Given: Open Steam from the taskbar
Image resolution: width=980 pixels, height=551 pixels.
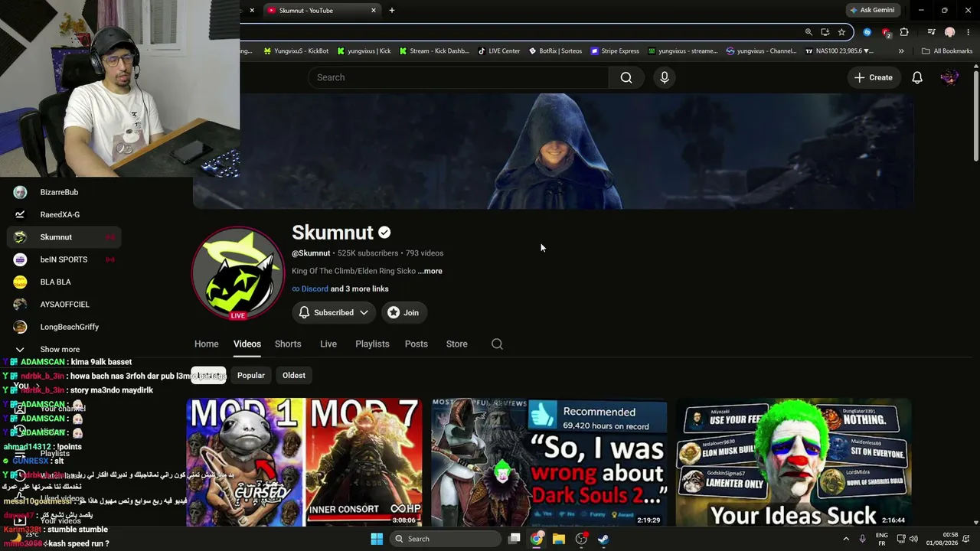Looking at the screenshot, I should pos(603,539).
